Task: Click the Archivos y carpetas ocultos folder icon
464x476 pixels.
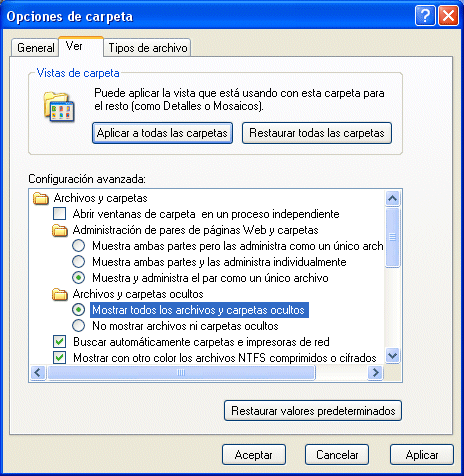Action: (x=60, y=294)
